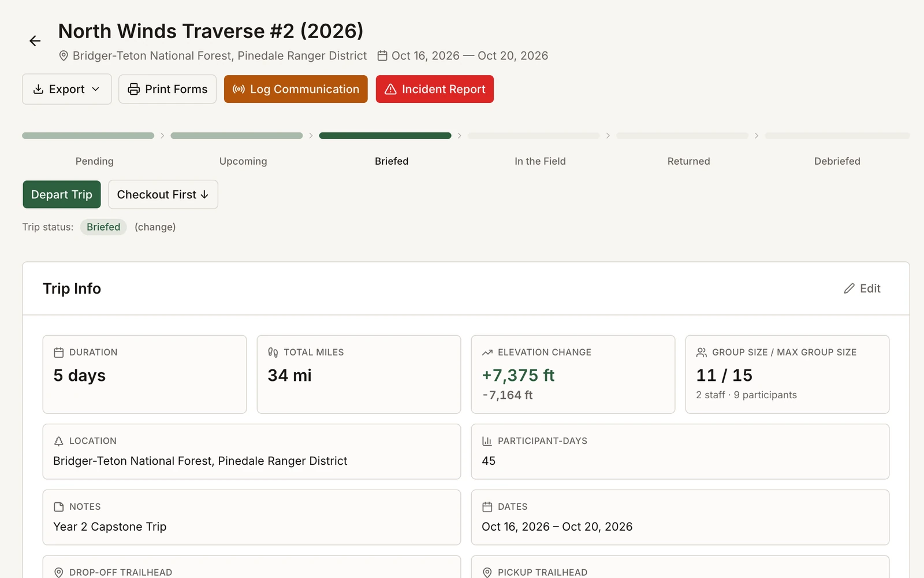Viewport: 924px width, 578px height.
Task: Click the map pin icon beside Bridger-Teton header
Action: click(x=64, y=56)
